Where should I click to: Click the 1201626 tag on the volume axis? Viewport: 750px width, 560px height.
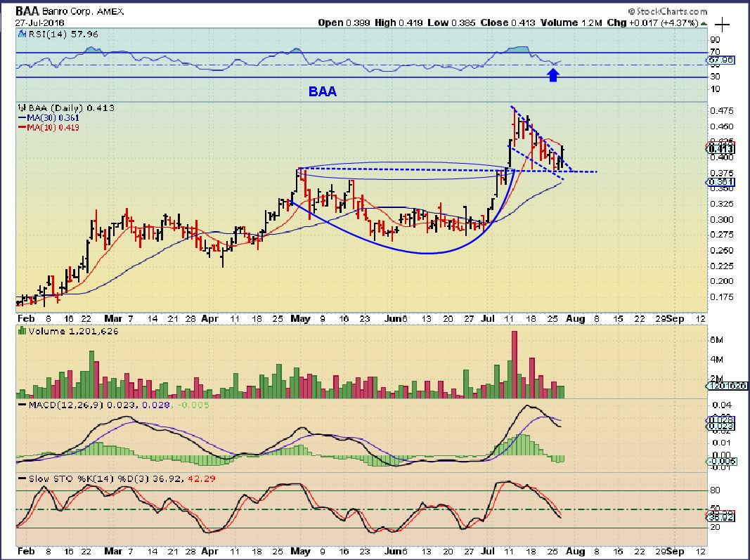point(727,386)
